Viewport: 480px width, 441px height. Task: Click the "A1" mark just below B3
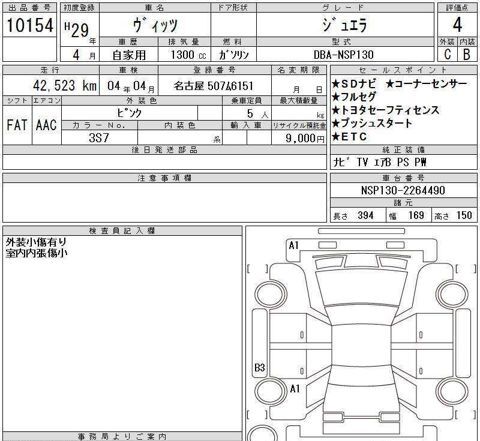coord(295,389)
